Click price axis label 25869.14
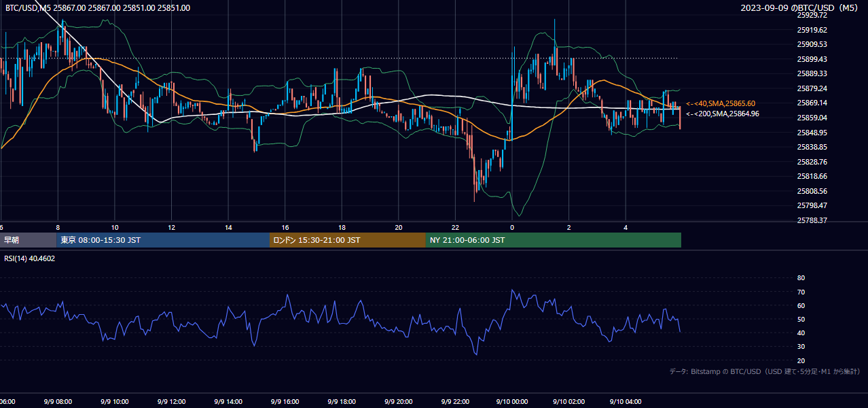The image size is (868, 408). (812, 103)
